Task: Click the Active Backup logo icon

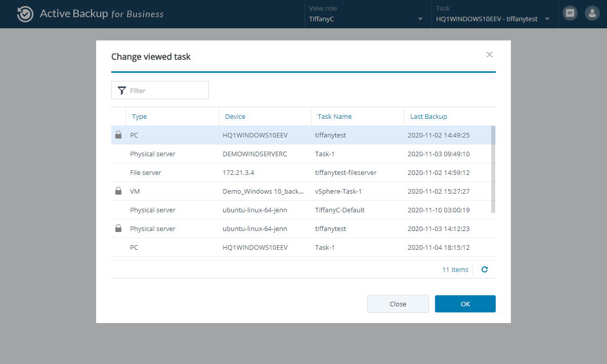Action: tap(25, 14)
